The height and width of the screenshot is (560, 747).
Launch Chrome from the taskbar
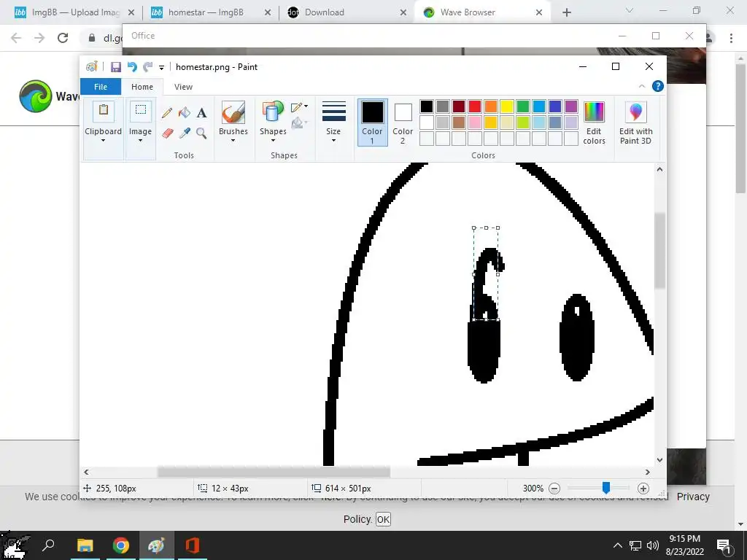[x=121, y=545]
